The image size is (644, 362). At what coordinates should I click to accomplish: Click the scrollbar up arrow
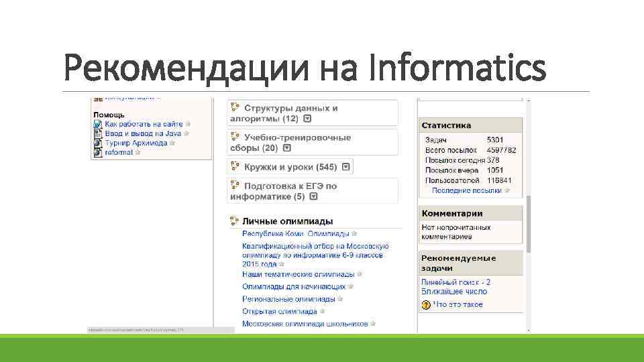click(x=529, y=101)
